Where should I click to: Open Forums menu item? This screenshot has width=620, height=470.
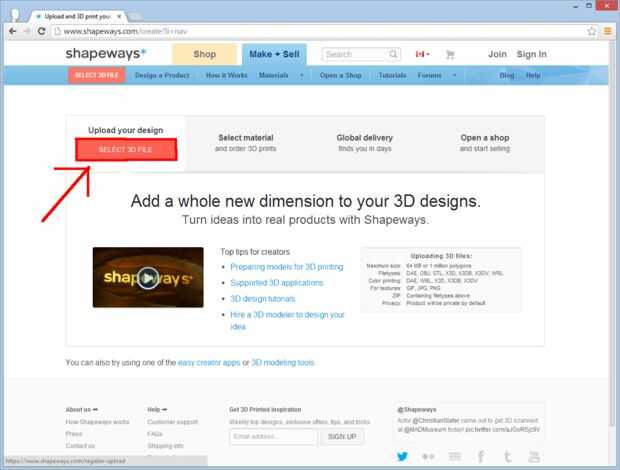(429, 75)
